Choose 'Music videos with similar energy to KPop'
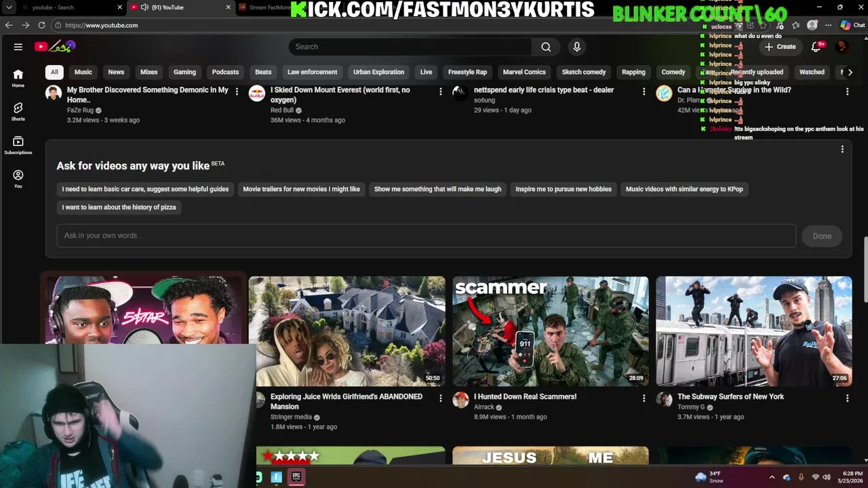 tap(684, 189)
